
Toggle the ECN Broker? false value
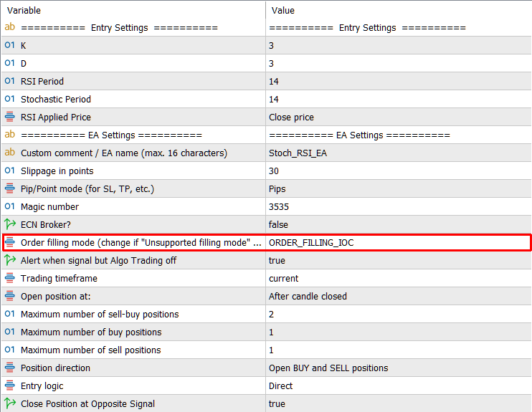(x=399, y=224)
